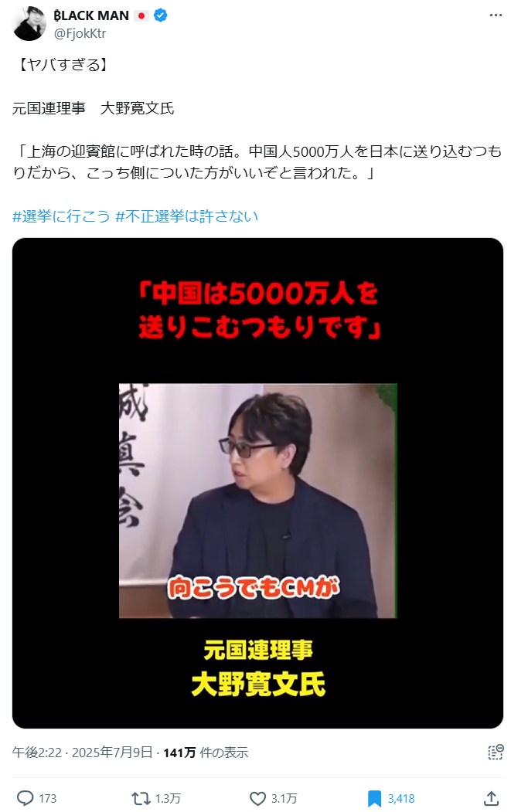
Task: Play the embedded video of 大野寛文氏
Action: (x=257, y=483)
